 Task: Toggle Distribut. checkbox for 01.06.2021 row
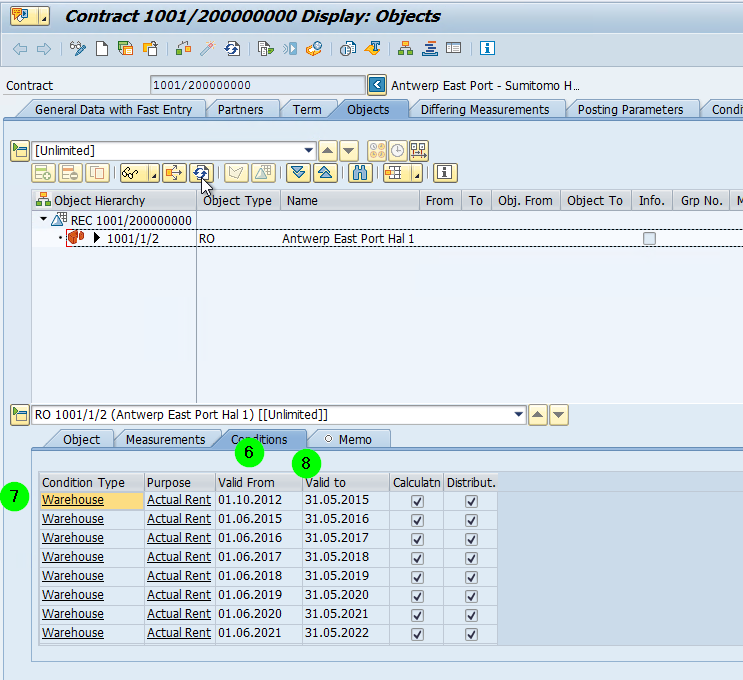click(x=471, y=634)
